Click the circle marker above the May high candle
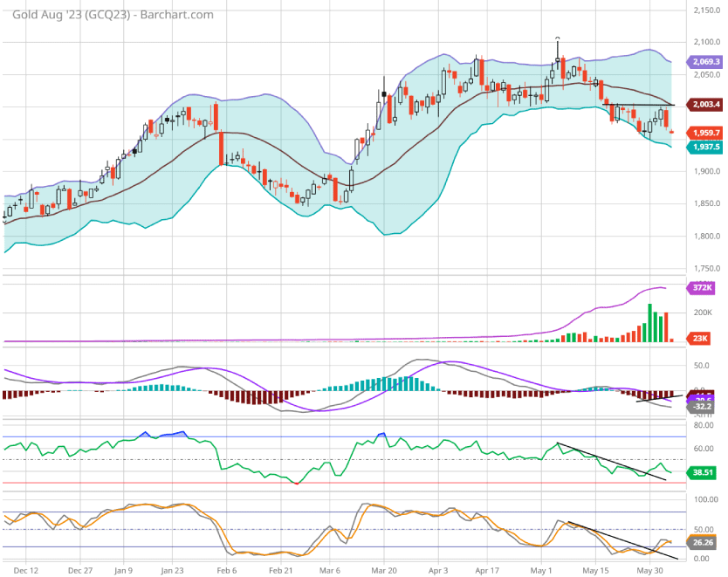The width and height of the screenshot is (728, 577). tap(558, 38)
